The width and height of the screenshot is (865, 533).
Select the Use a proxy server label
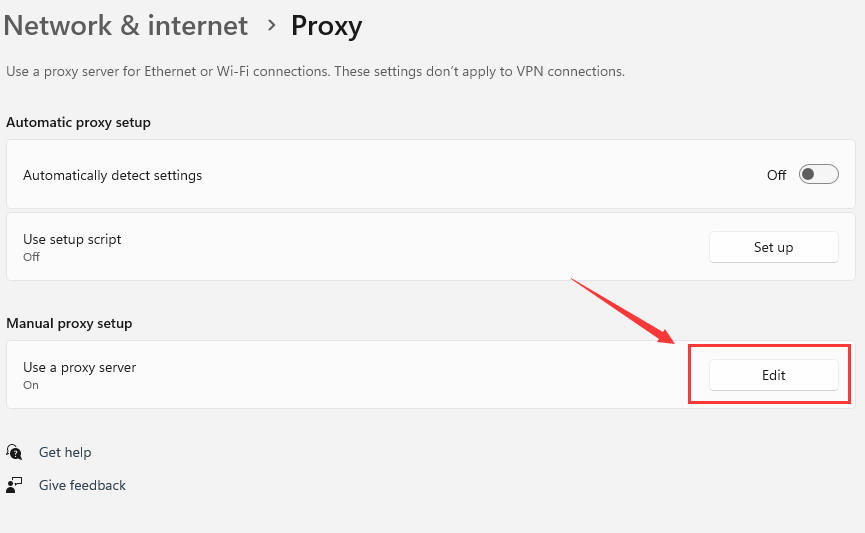click(79, 367)
